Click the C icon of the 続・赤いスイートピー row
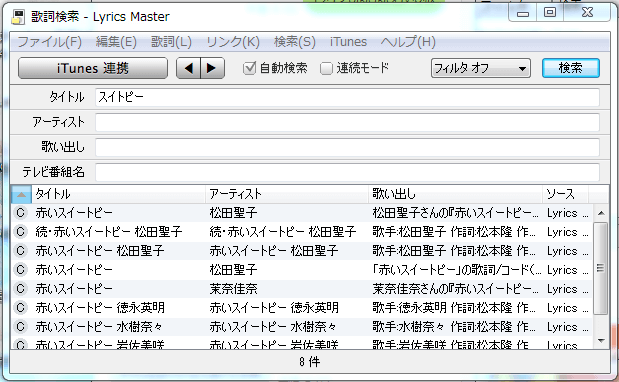This screenshot has height=382, width=619. pos(20,232)
